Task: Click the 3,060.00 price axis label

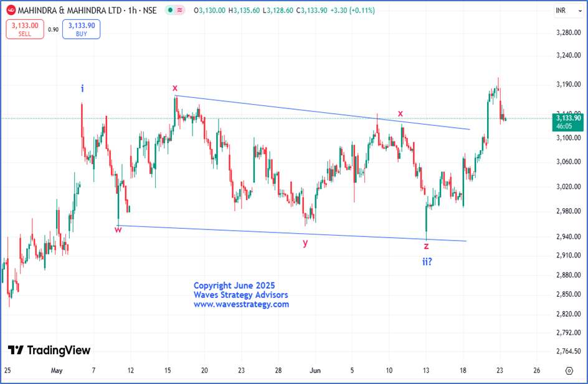Action: pos(569,162)
